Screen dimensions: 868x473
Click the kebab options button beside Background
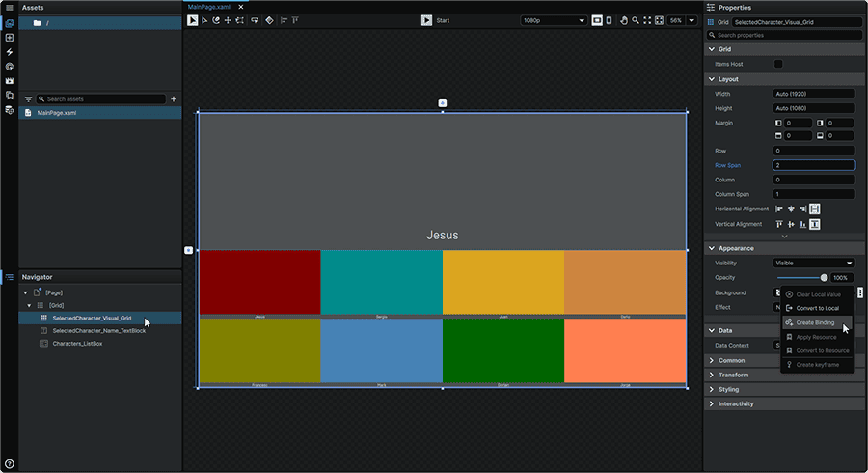click(859, 292)
